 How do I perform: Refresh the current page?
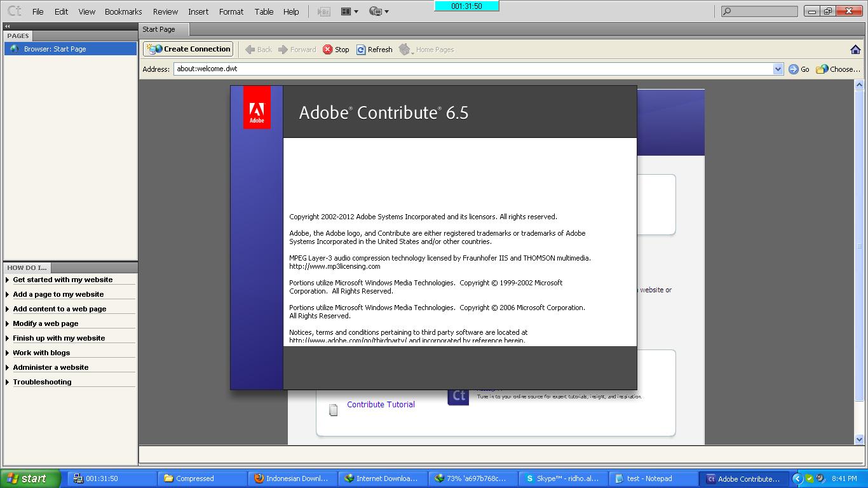click(x=374, y=50)
